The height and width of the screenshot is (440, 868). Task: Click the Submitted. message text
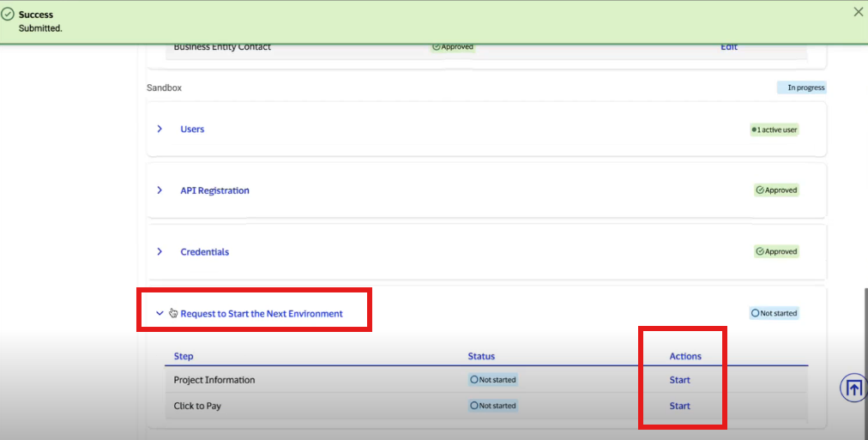pos(40,28)
